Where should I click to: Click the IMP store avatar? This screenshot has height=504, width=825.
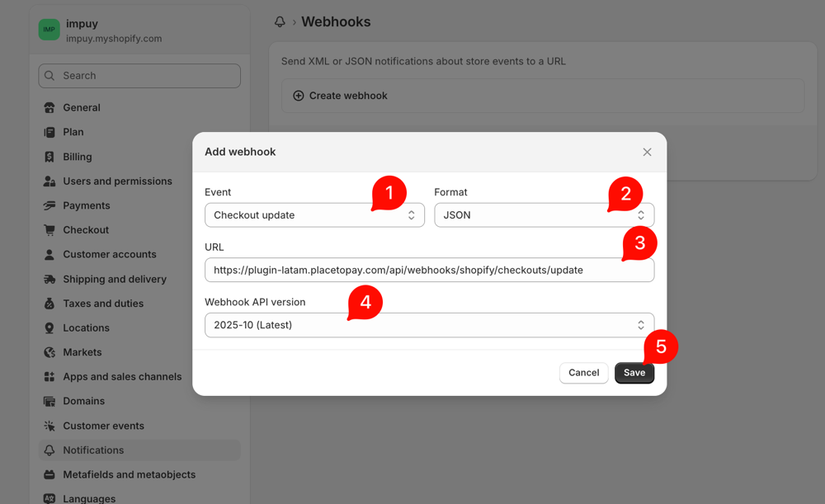tap(49, 30)
